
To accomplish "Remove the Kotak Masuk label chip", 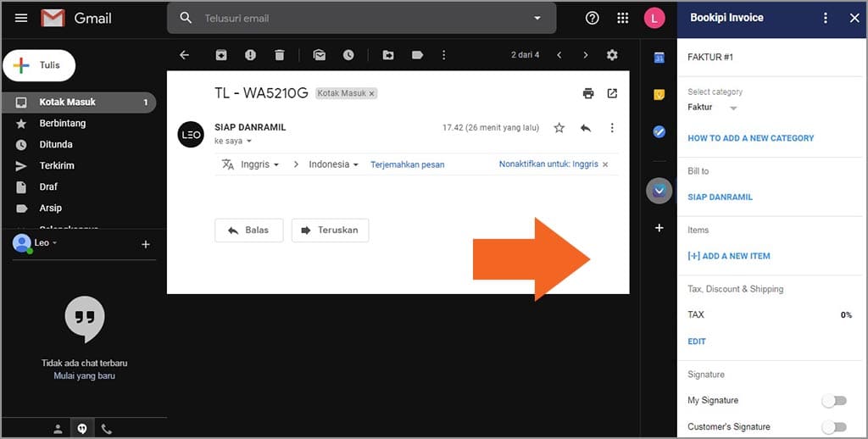I will pyautogui.click(x=372, y=93).
